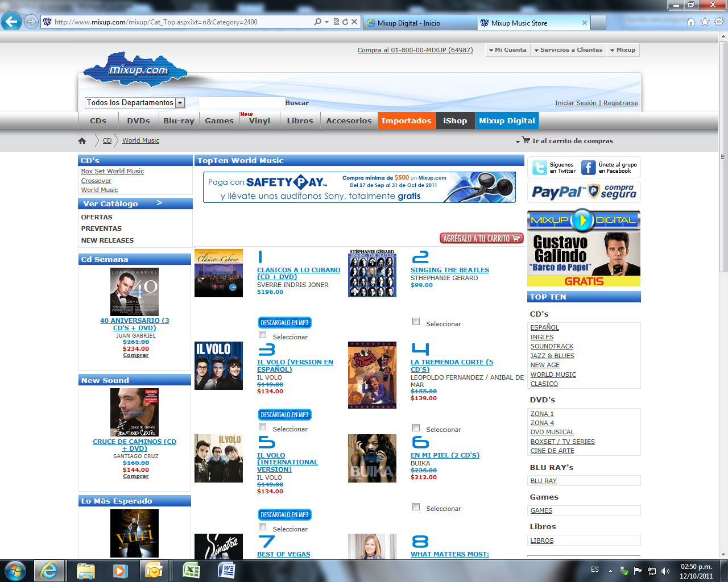Open Internet Explorer in the taskbar
728x582 pixels.
[x=49, y=570]
